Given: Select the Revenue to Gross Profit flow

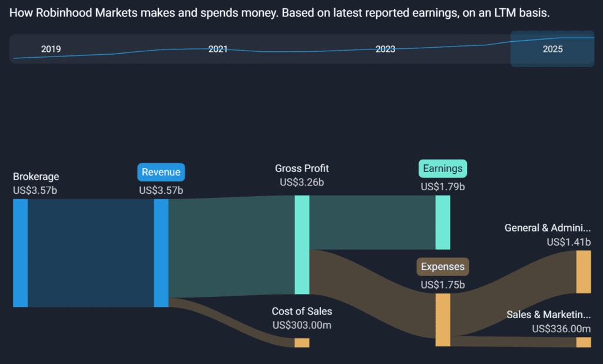Looking at the screenshot, I should 231,247.
